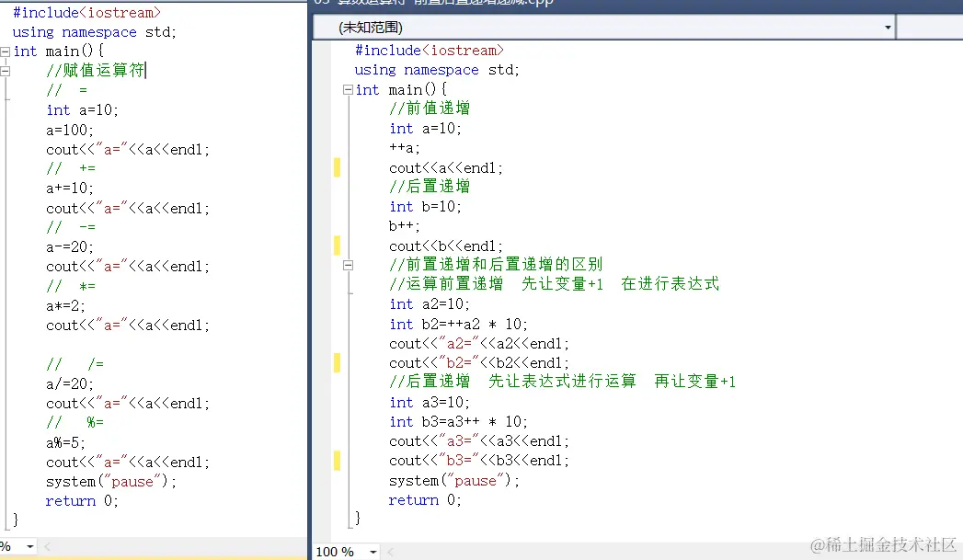The image size is (963, 560).
Task: Click the //后置递增 先让表达式进行运算 comment
Action: (563, 382)
